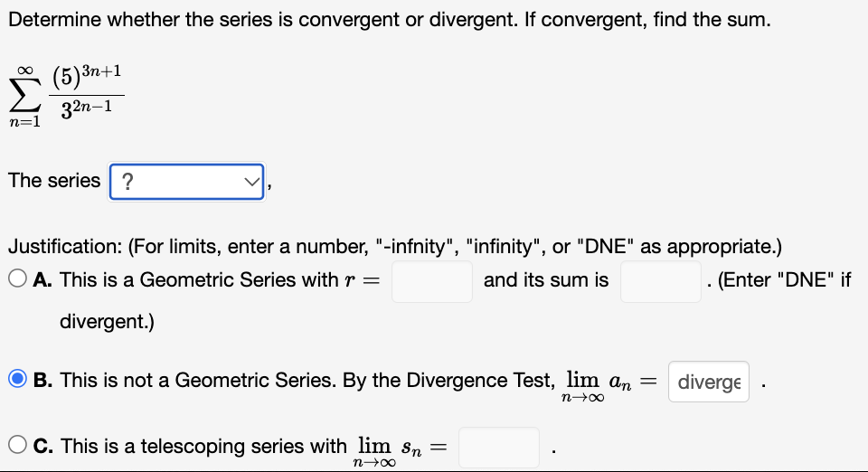Image resolution: width=868 pixels, height=472 pixels.
Task: Open the series convergence dropdown showing "?"
Action: click(186, 182)
